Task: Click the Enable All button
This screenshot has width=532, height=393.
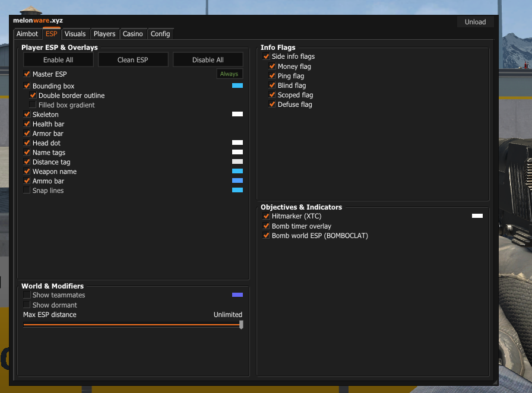Action: click(58, 60)
